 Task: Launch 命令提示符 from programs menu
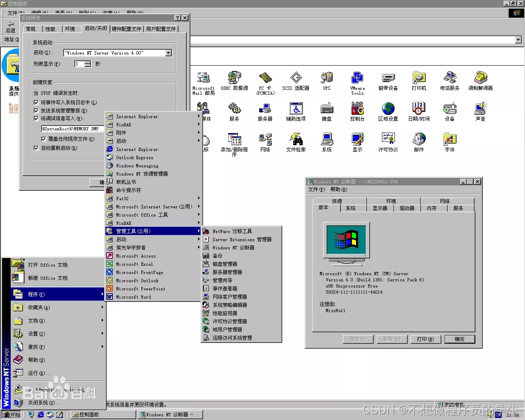(x=153, y=190)
